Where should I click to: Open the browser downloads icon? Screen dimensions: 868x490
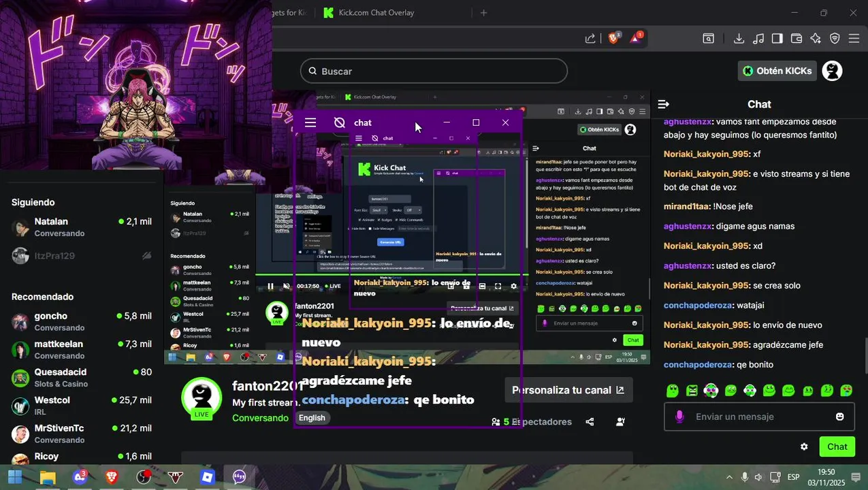click(739, 39)
